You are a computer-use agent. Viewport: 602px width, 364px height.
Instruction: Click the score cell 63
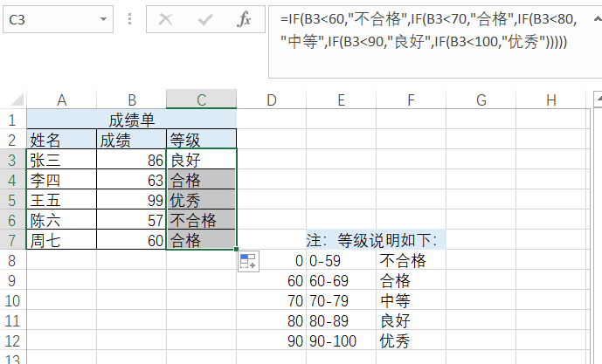coord(132,180)
